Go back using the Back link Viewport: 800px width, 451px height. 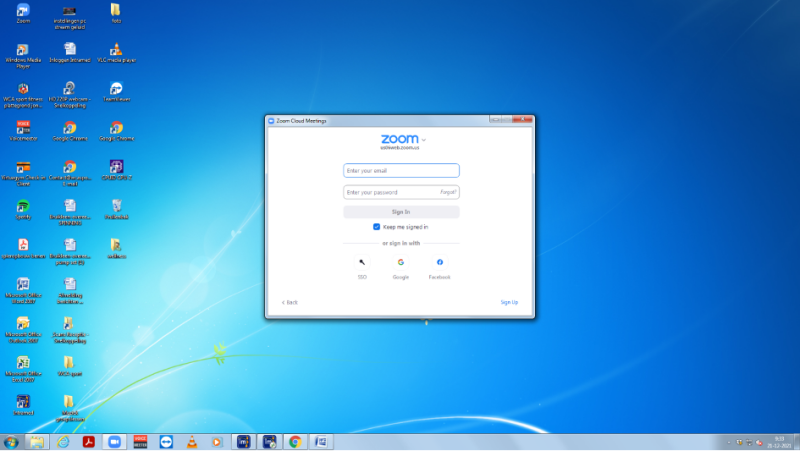click(x=290, y=301)
